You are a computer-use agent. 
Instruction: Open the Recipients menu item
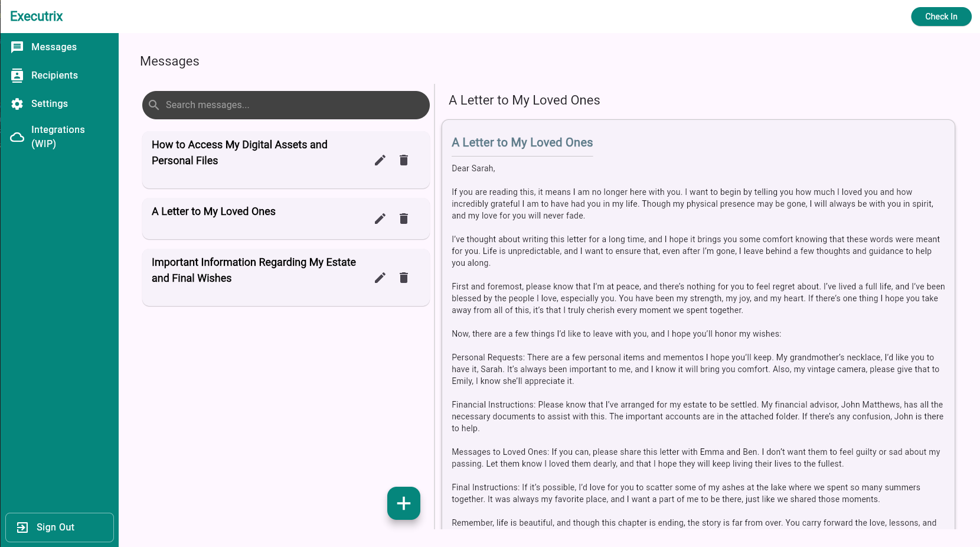[54, 76]
